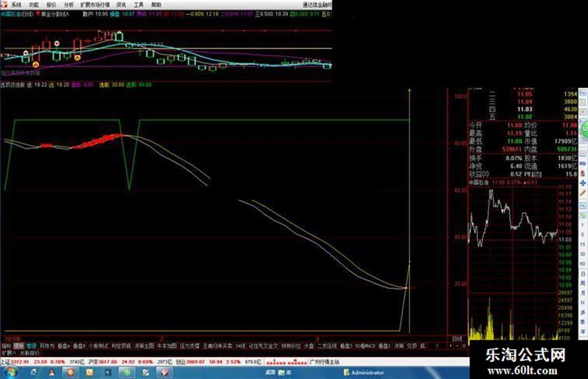
Task: Switch to the 见顶 template
Action: click(x=412, y=345)
